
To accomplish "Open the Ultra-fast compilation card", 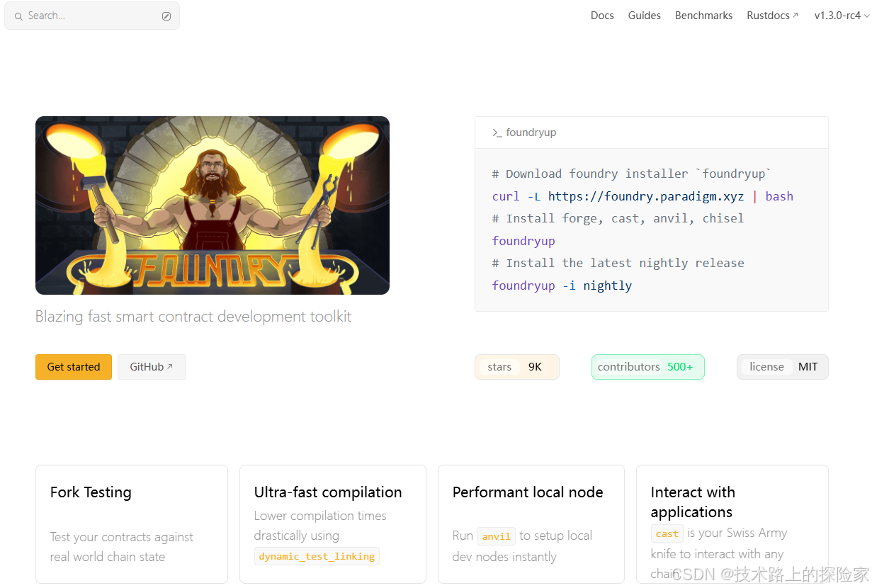I will click(333, 524).
